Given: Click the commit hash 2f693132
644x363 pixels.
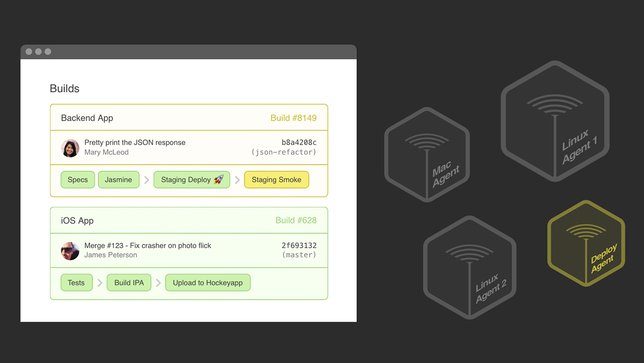Looking at the screenshot, I should pos(299,246).
